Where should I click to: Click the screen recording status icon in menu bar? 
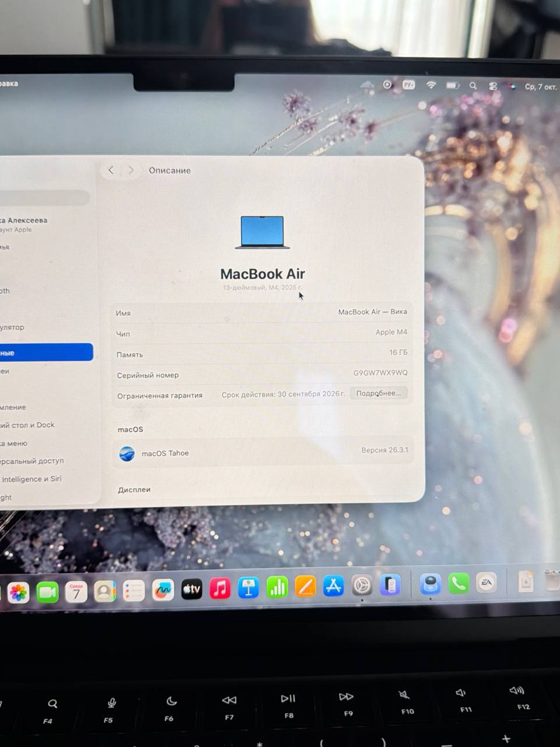387,85
